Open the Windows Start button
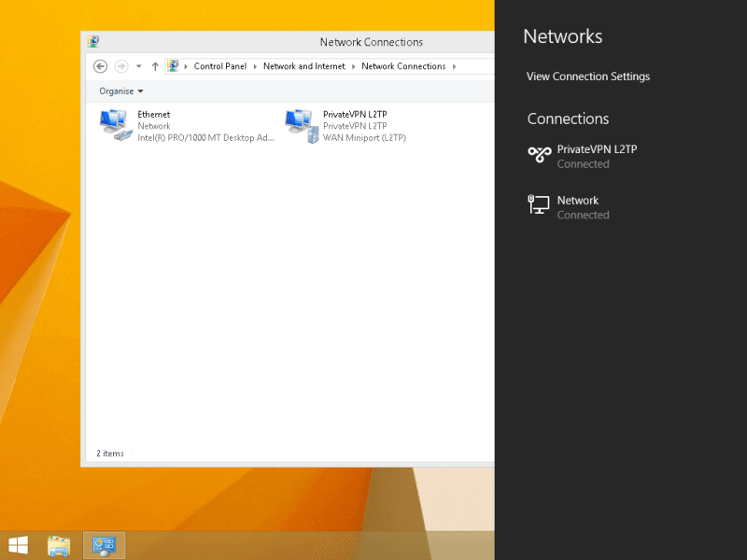Viewport: 747px width, 560px height. click(18, 545)
